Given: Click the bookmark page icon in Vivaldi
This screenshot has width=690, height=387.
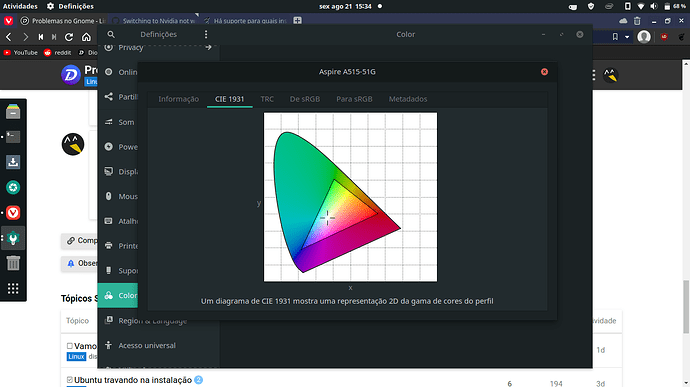Looking at the screenshot, I should 615,37.
